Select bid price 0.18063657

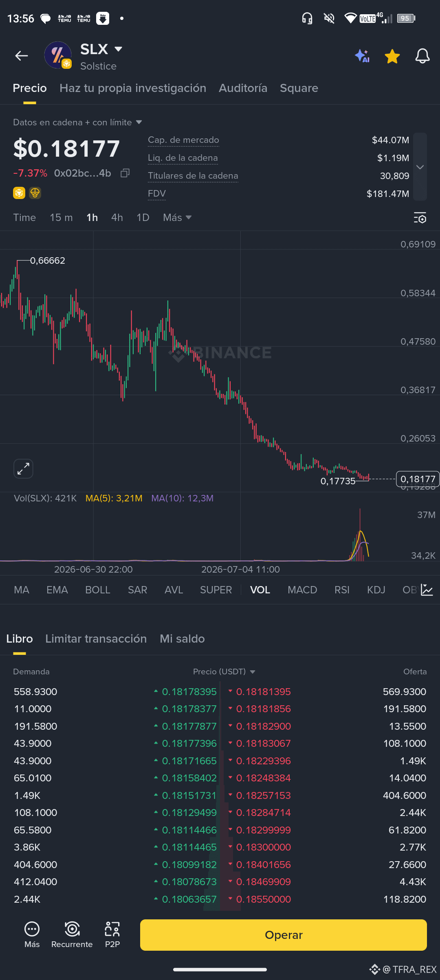tap(189, 899)
